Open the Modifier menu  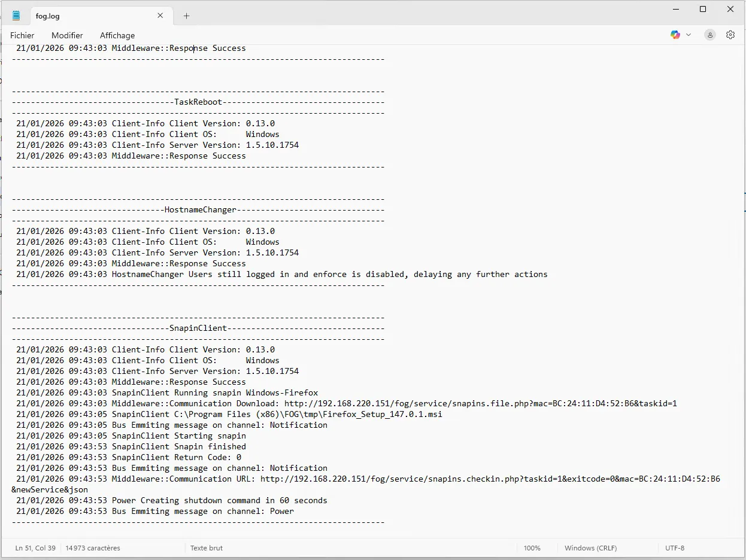click(67, 35)
